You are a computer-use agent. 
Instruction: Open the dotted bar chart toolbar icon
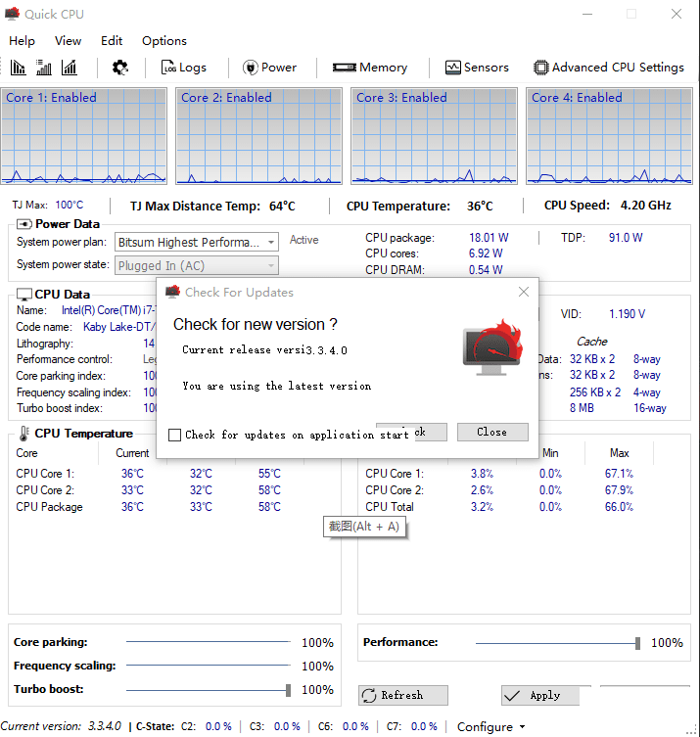coord(44,68)
